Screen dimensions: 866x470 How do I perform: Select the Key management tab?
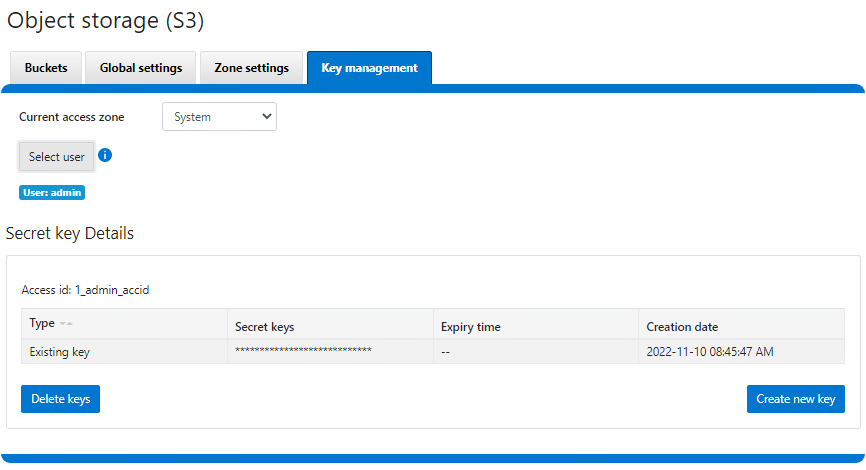click(369, 68)
